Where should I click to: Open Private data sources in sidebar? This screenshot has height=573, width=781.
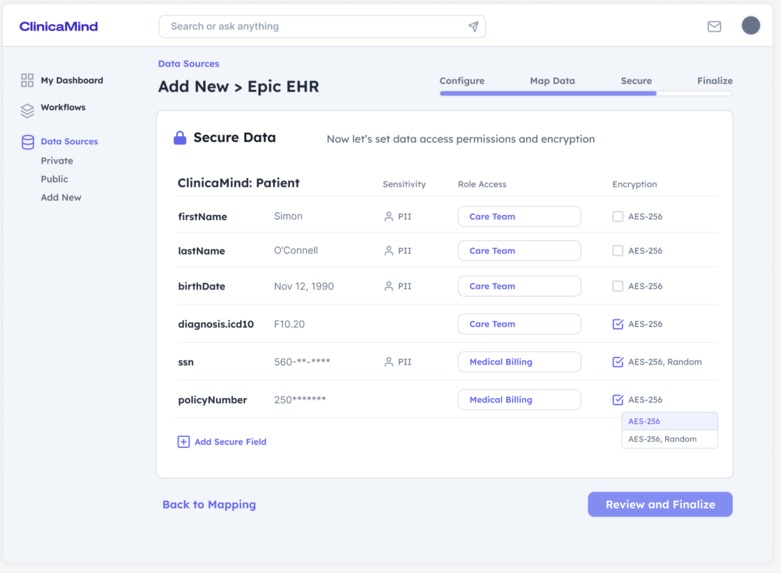coord(57,161)
